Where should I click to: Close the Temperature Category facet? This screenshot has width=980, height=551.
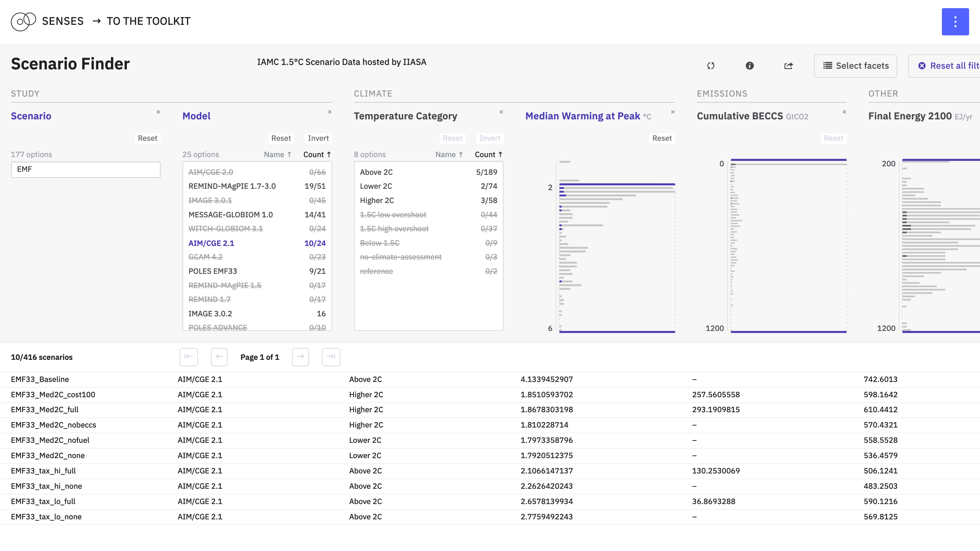501,112
